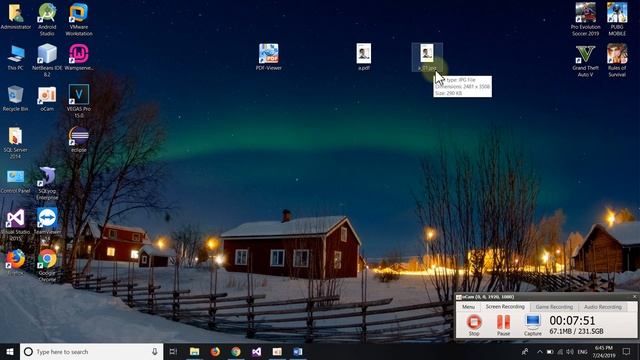Click the taskbar search box
Image resolution: width=640 pixels, height=360 pixels.
(91, 351)
